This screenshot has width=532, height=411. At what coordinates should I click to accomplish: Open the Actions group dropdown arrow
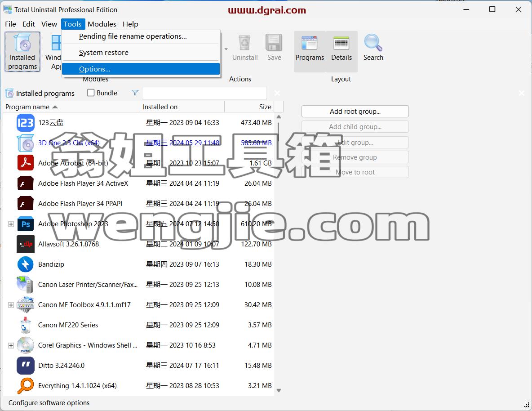point(226,49)
